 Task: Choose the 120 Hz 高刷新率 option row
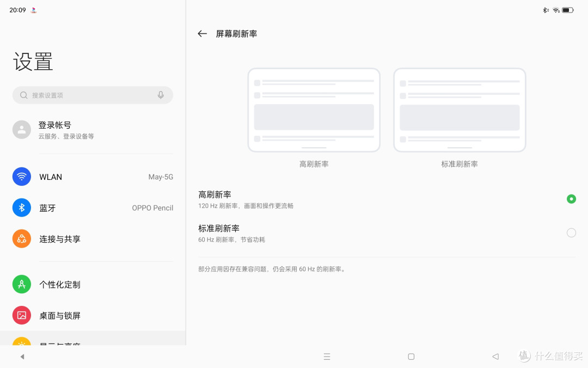coord(387,200)
